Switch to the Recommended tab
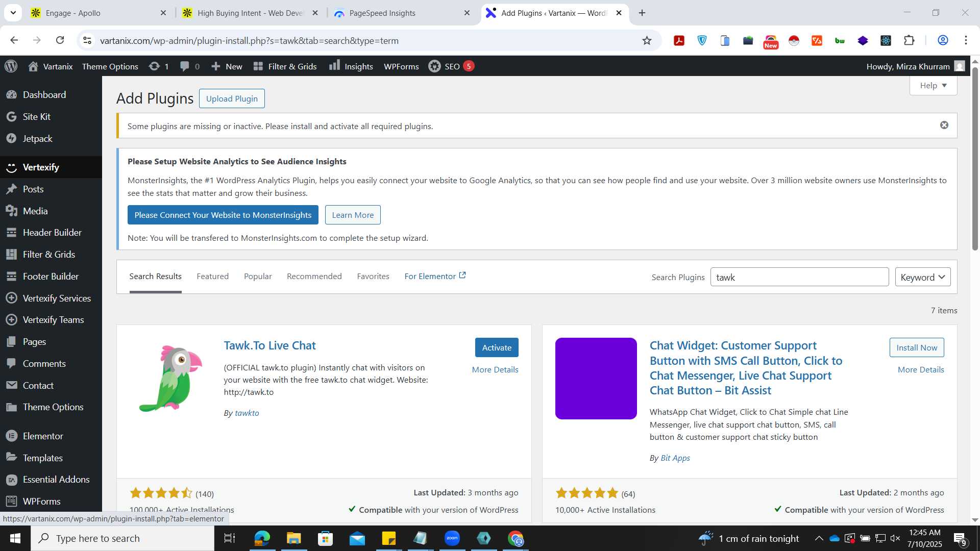This screenshot has width=980, height=551. [314, 276]
